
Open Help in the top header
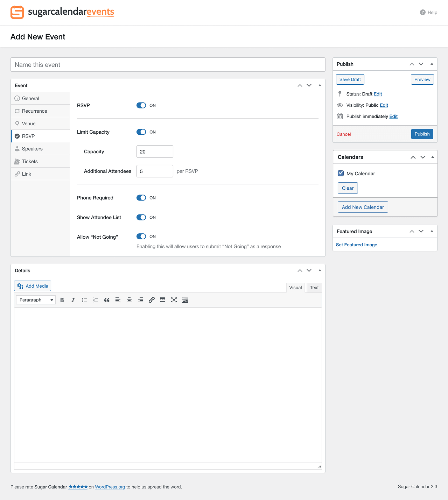click(429, 12)
